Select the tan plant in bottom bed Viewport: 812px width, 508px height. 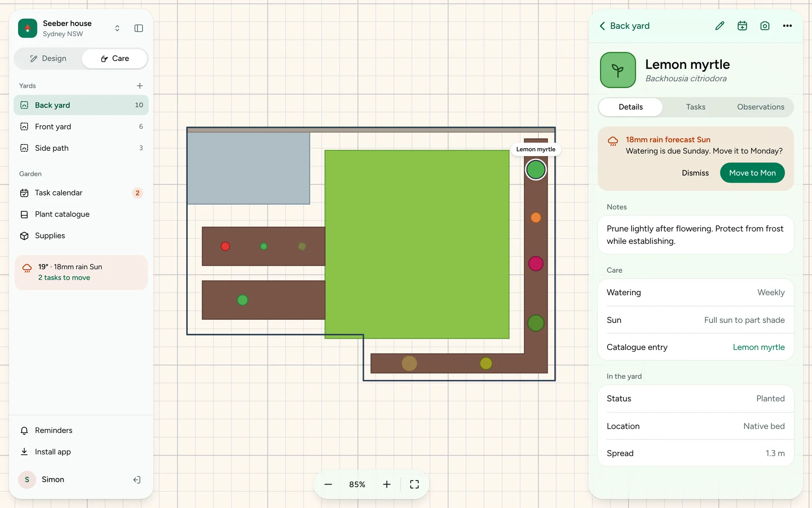pyautogui.click(x=409, y=363)
